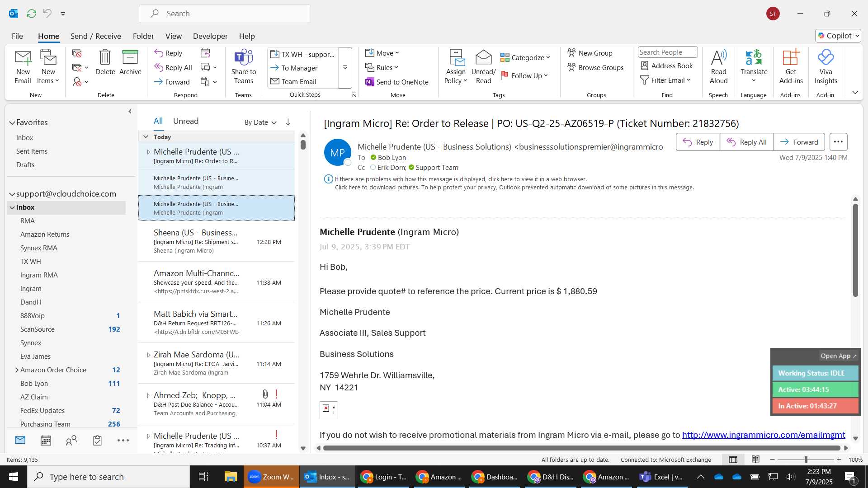Open ingrammicro.com/emailmgmt link
The width and height of the screenshot is (868, 488).
[x=764, y=435]
